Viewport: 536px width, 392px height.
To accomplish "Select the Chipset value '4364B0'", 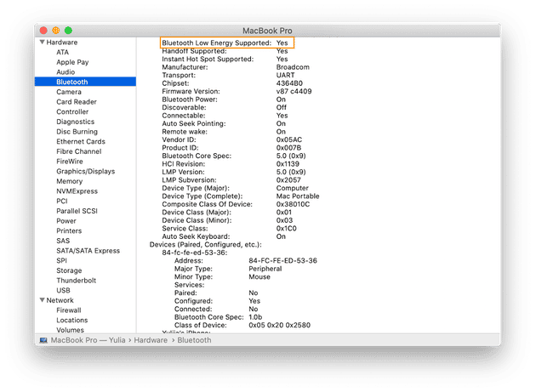I will pos(289,83).
